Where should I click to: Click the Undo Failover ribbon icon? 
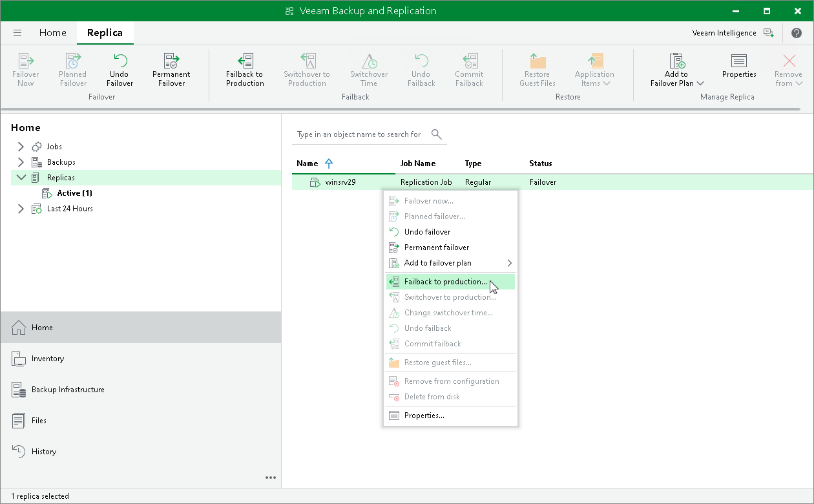[x=120, y=62]
